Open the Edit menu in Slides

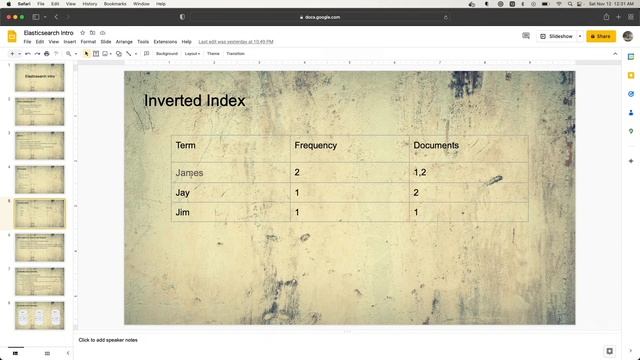click(40, 42)
